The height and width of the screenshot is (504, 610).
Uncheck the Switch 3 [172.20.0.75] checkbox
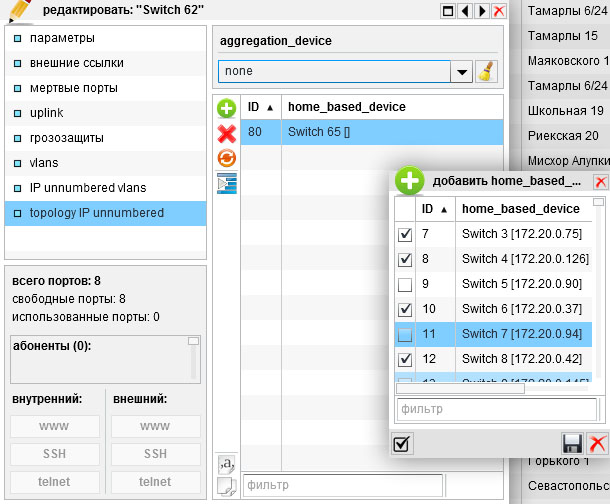(405, 235)
